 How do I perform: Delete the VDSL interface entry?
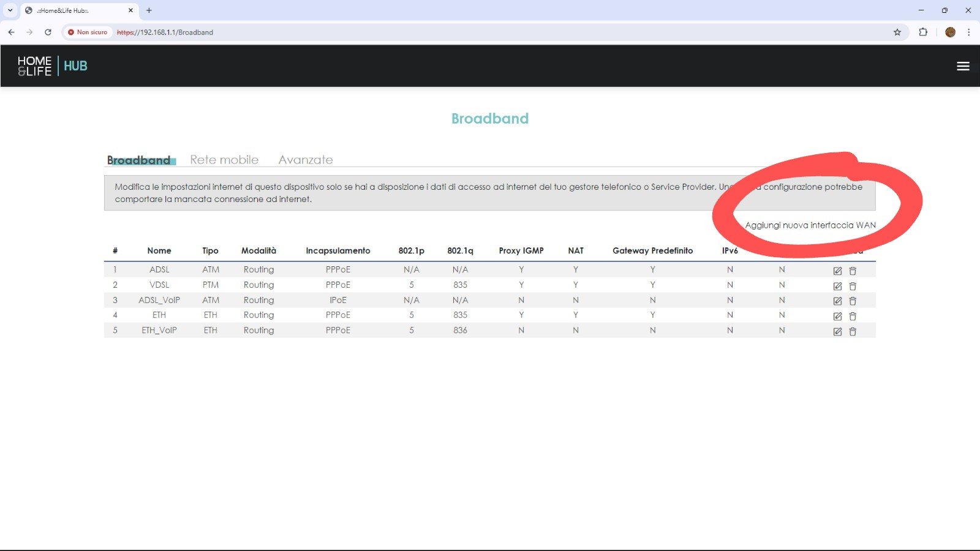[x=853, y=286]
